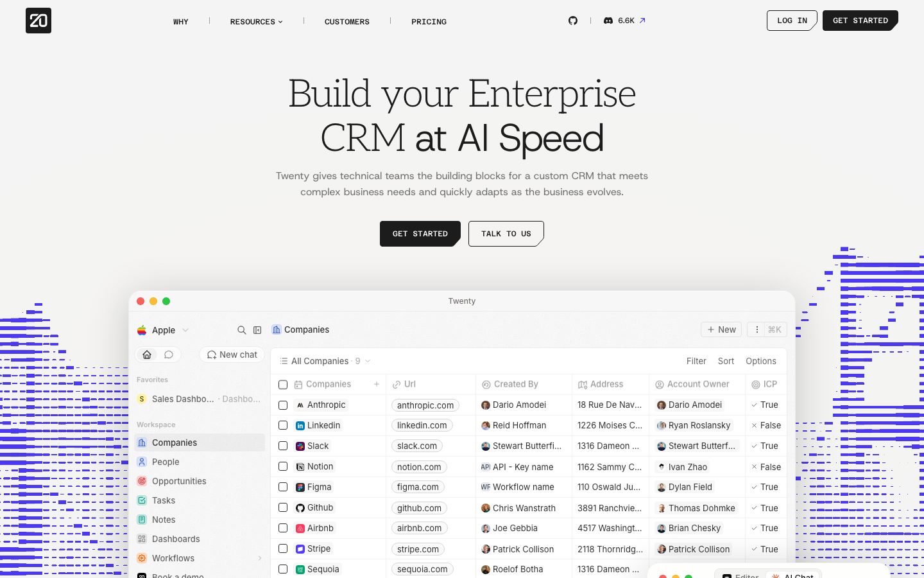Open the table Options
This screenshot has width=924, height=578.
pyautogui.click(x=761, y=361)
